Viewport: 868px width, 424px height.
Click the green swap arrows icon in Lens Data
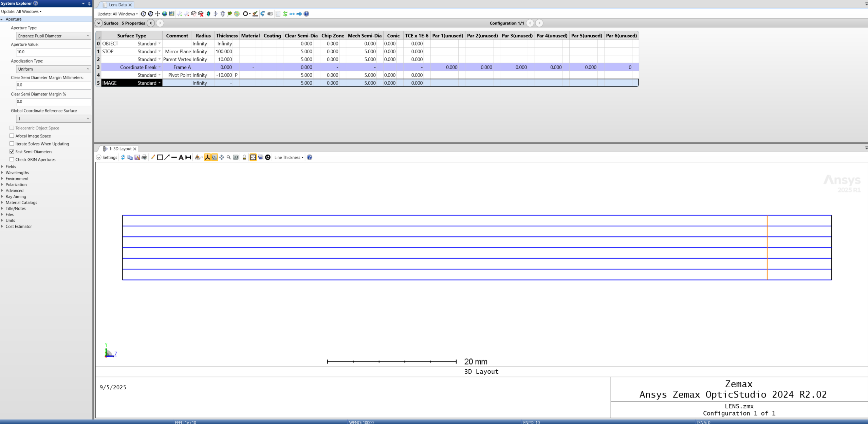(285, 14)
